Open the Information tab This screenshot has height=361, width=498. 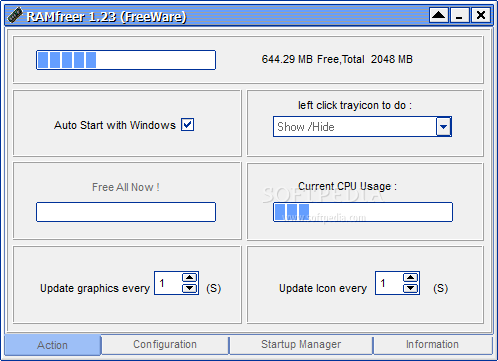(432, 344)
